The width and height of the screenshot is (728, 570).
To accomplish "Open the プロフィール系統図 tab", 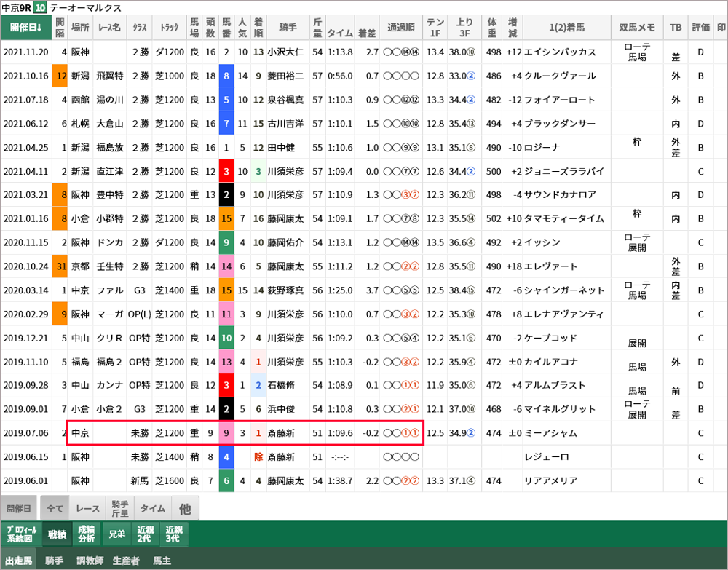I will (21, 534).
